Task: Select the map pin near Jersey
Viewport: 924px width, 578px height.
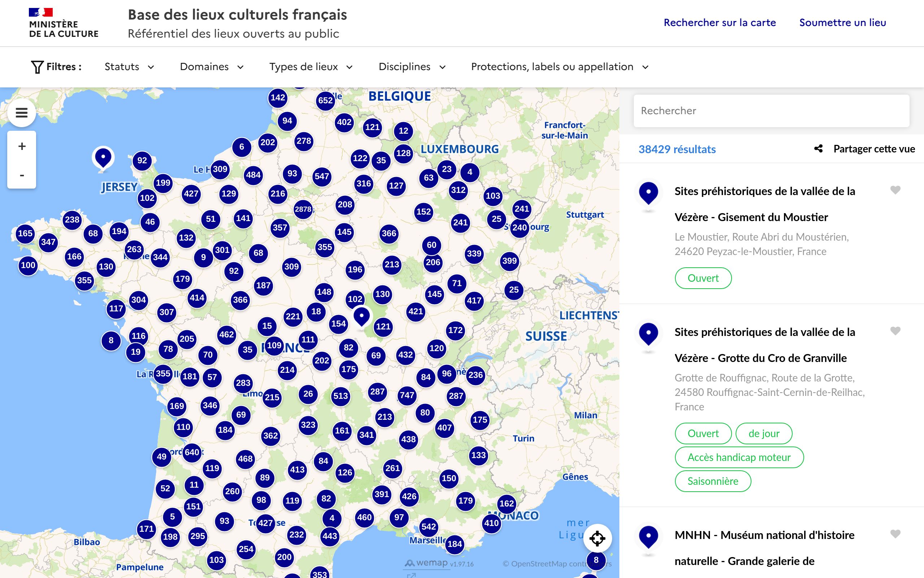Action: coord(103,158)
